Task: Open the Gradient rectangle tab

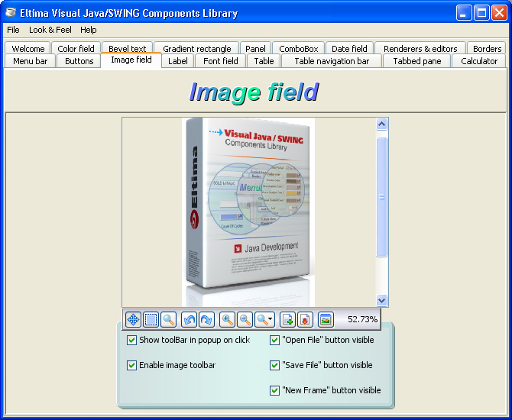Action: tap(197, 48)
